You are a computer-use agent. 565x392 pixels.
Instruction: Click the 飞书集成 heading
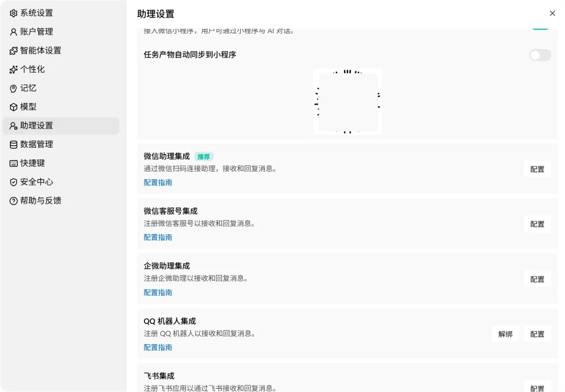tap(159, 376)
